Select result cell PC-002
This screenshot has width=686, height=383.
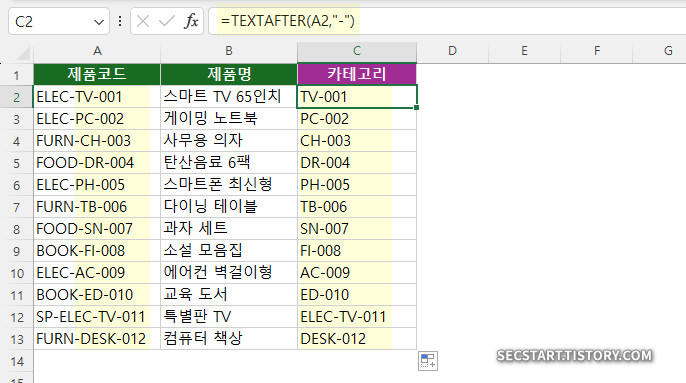357,119
